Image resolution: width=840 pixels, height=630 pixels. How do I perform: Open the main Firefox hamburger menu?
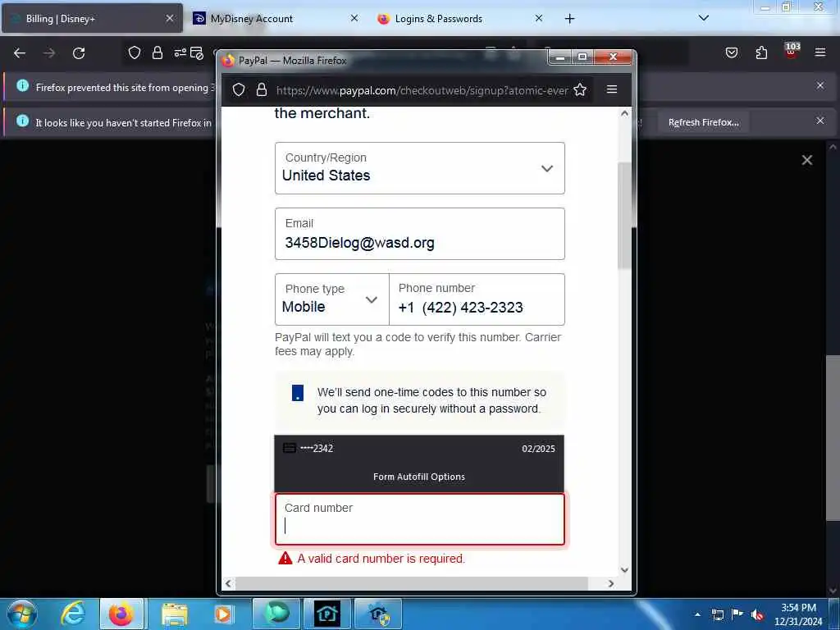click(x=820, y=52)
